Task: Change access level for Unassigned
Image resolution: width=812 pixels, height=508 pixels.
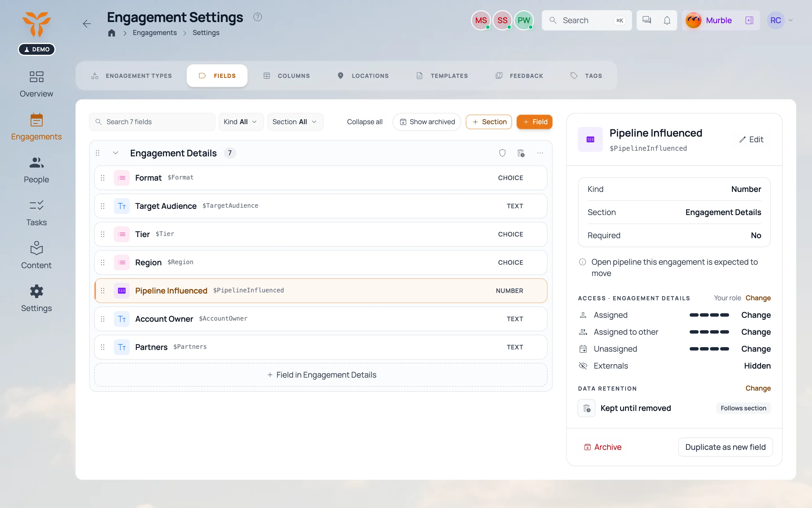Action: [x=756, y=349]
